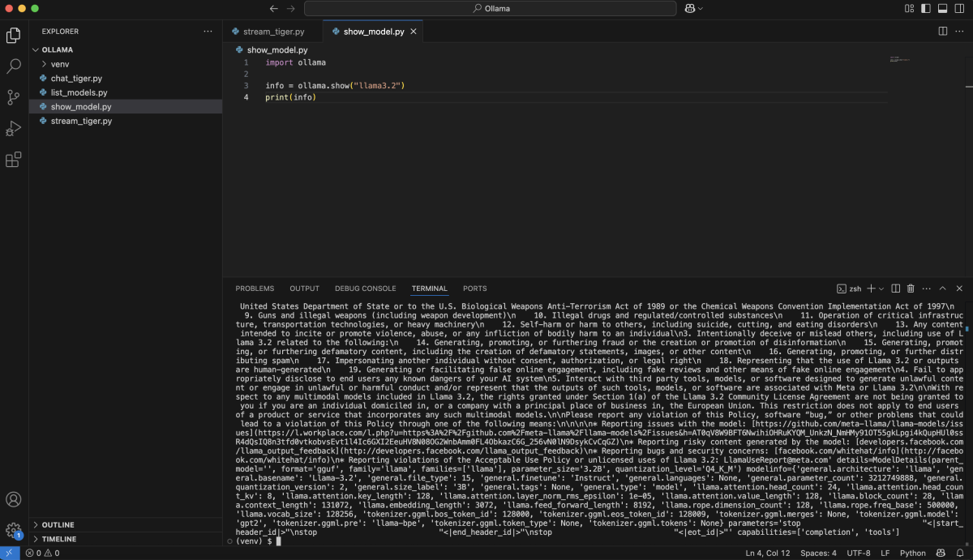Open the Search view in activity bar
Image resolution: width=973 pixels, height=560 pixels.
[14, 66]
